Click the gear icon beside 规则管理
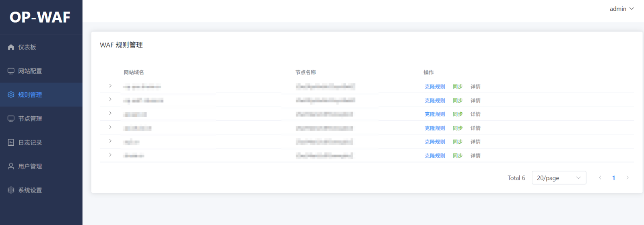This screenshot has height=225, width=644. coord(11,95)
